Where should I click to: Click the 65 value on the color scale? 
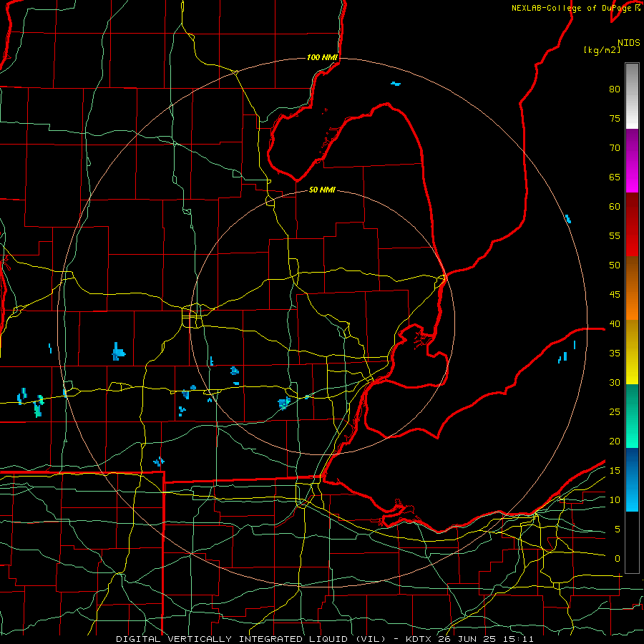615,177
